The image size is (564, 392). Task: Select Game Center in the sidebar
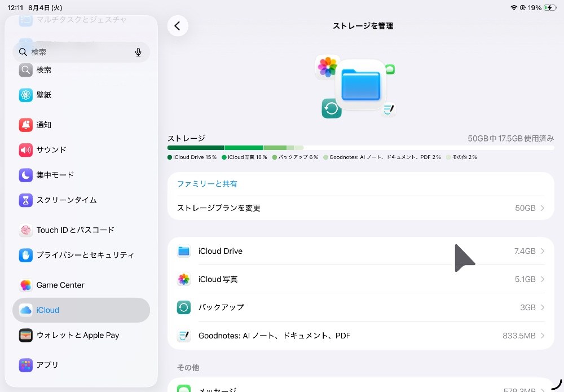(x=81, y=285)
